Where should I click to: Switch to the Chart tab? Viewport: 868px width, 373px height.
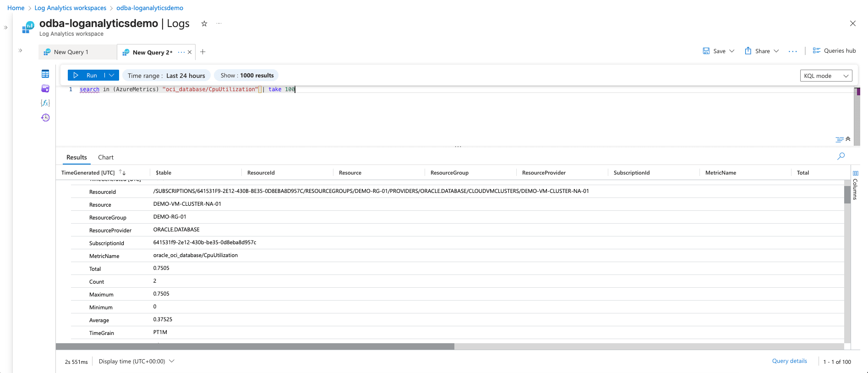pos(106,157)
